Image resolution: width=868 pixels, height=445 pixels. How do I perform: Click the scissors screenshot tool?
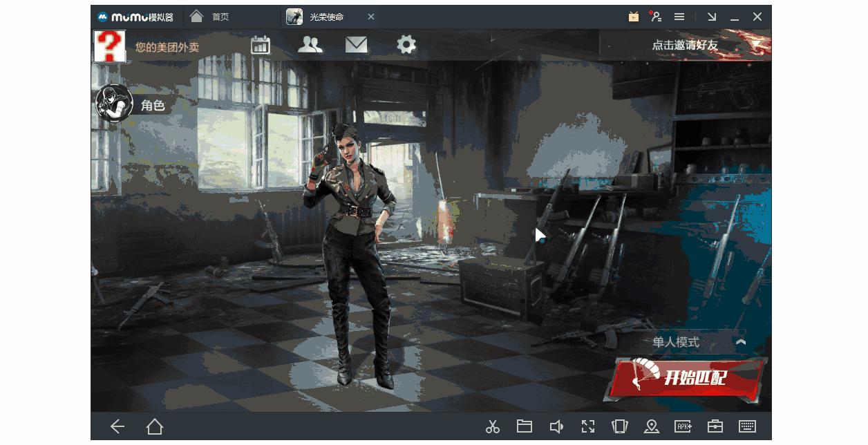coord(492,427)
